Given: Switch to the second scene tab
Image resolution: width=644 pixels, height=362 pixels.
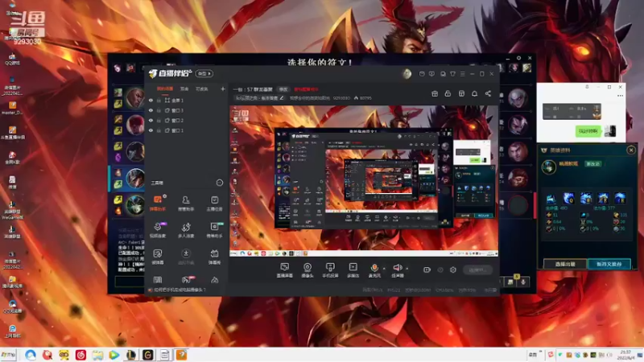Looking at the screenshot, I should 184,88.
